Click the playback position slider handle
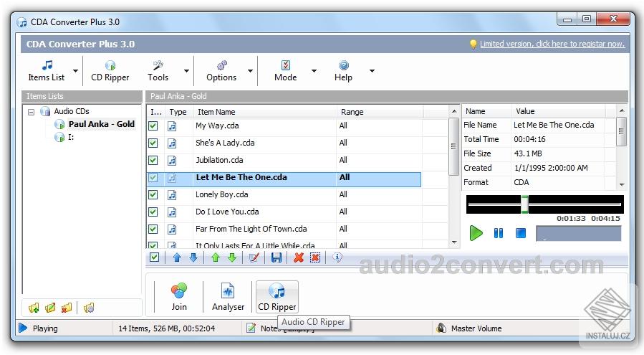Image resolution: width=644 pixels, height=355 pixels. pyautogui.click(x=525, y=204)
